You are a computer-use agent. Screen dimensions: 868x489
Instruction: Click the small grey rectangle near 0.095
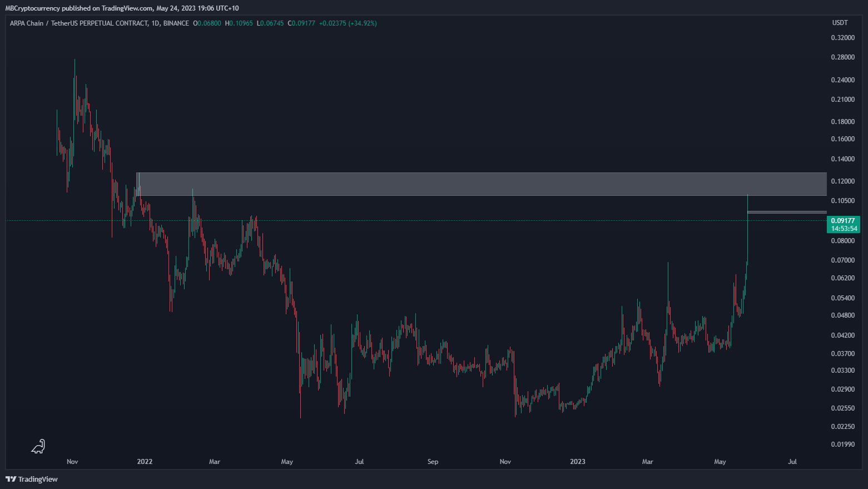coord(787,212)
